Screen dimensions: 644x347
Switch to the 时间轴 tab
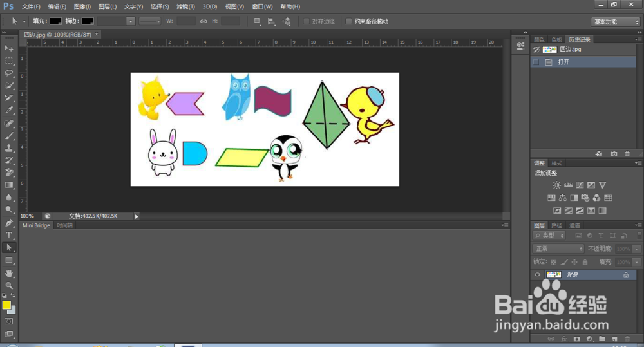point(64,225)
